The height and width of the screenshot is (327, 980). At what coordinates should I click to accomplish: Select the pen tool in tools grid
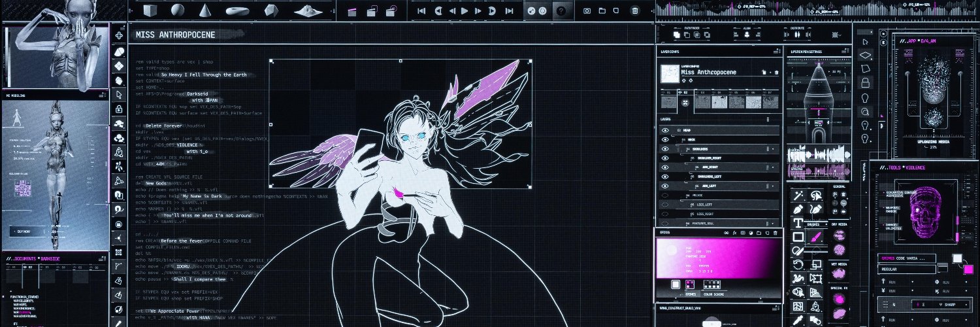click(x=798, y=209)
